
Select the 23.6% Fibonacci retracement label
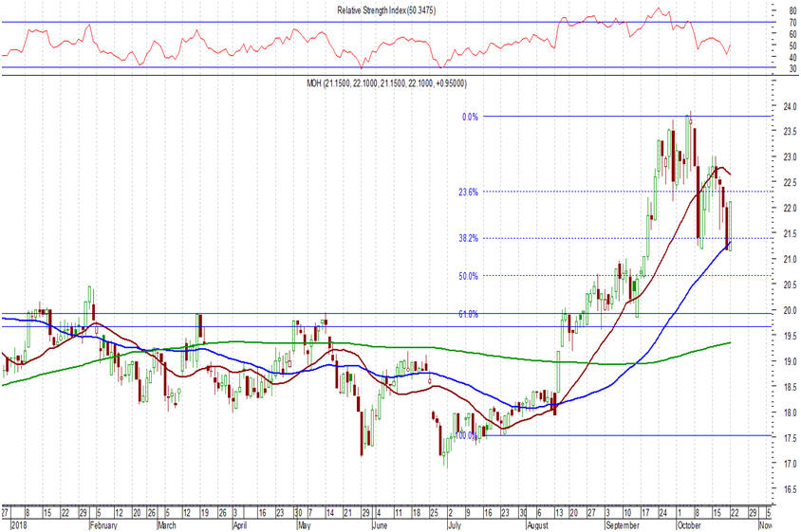(x=468, y=192)
